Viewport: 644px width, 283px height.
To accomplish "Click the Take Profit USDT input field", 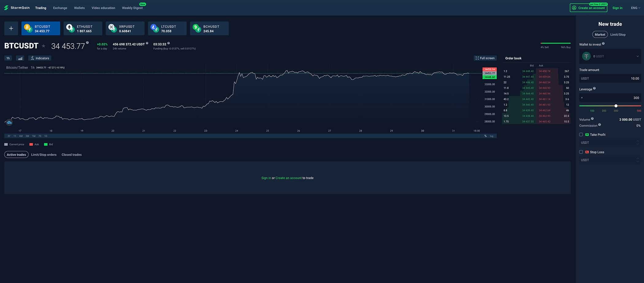I will click(610, 143).
